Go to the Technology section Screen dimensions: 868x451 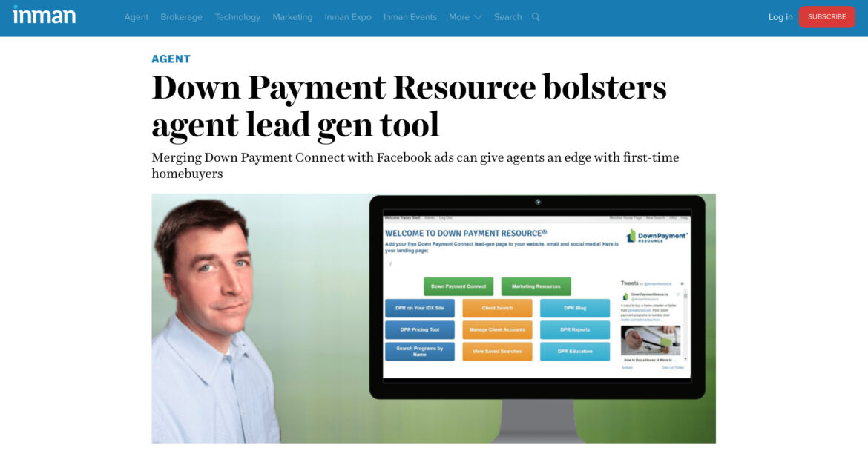pos(237,17)
